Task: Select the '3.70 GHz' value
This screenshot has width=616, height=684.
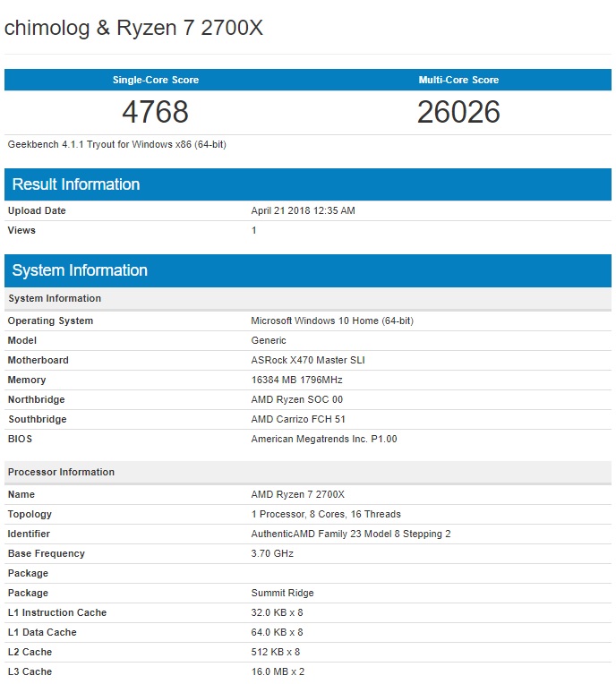Action: point(272,553)
